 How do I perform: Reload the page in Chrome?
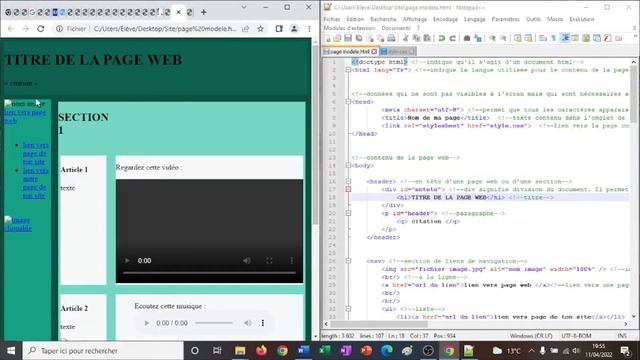point(40,29)
